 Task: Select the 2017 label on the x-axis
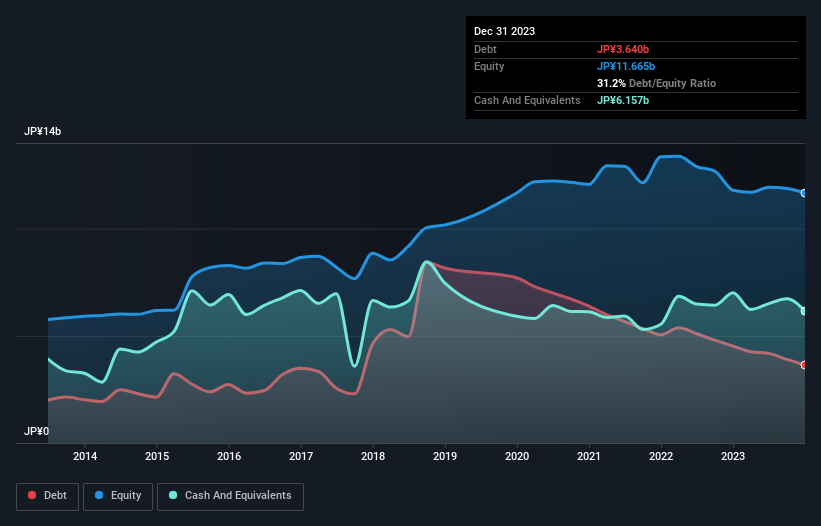coord(301,456)
